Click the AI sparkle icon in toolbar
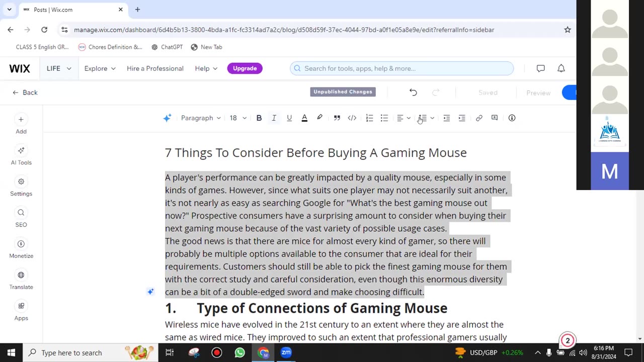Image resolution: width=644 pixels, height=362 pixels. [x=167, y=118]
